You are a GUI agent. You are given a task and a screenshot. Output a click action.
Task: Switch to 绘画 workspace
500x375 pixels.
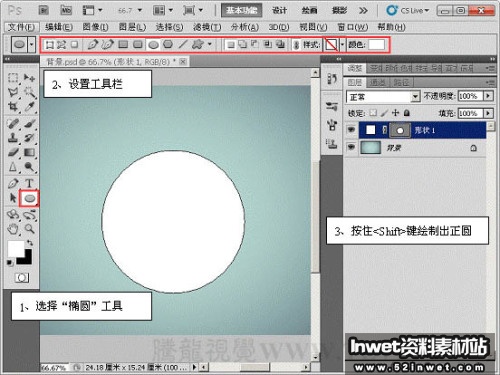309,11
